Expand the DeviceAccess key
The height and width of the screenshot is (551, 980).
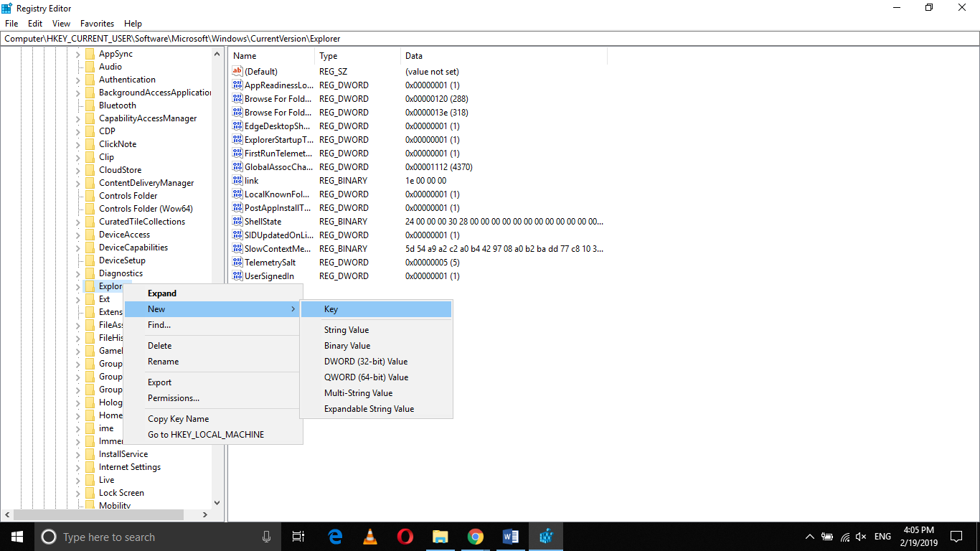[78, 235]
